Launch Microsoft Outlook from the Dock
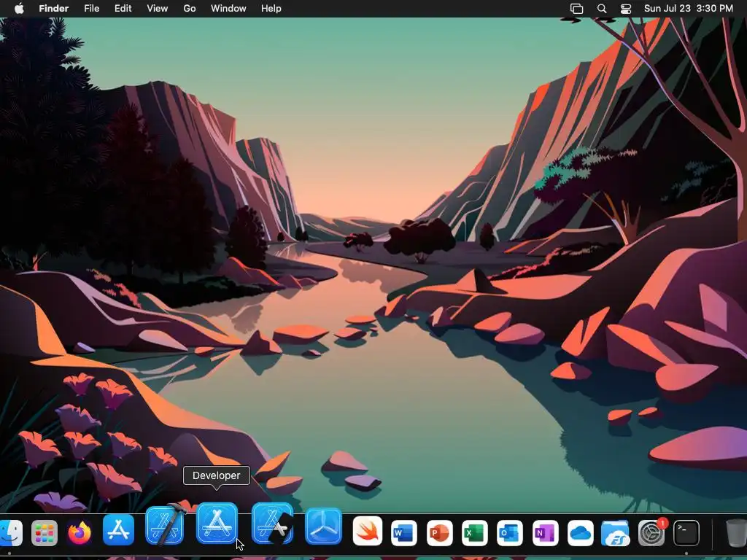This screenshot has height=560, width=747. (510, 532)
